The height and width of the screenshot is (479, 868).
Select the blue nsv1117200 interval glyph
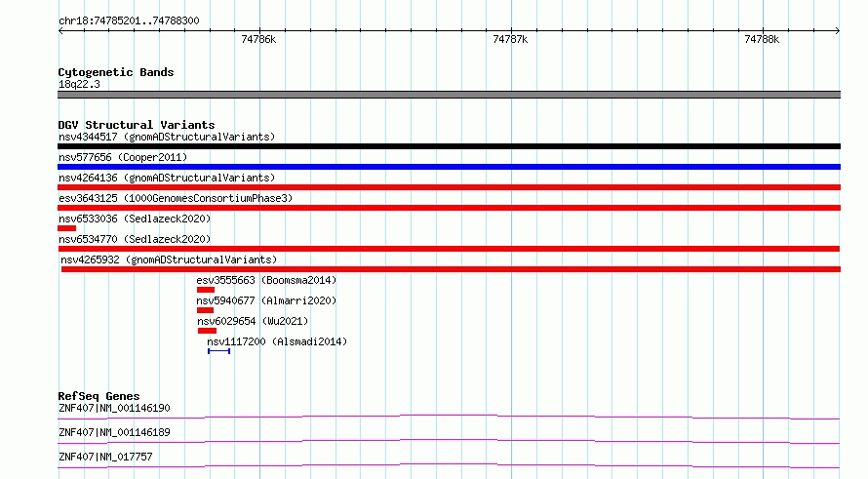point(218,351)
